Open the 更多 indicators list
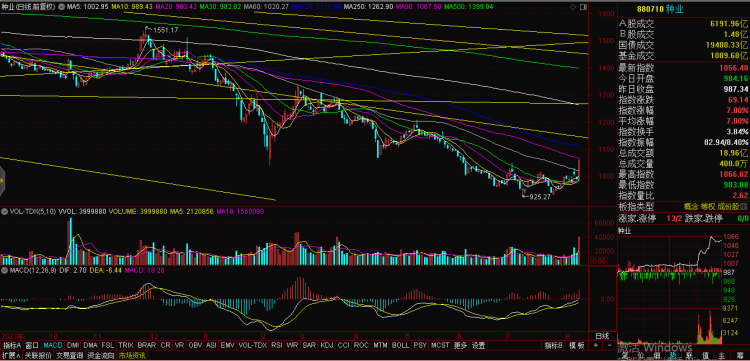The height and width of the screenshot is (361, 750). [460, 345]
